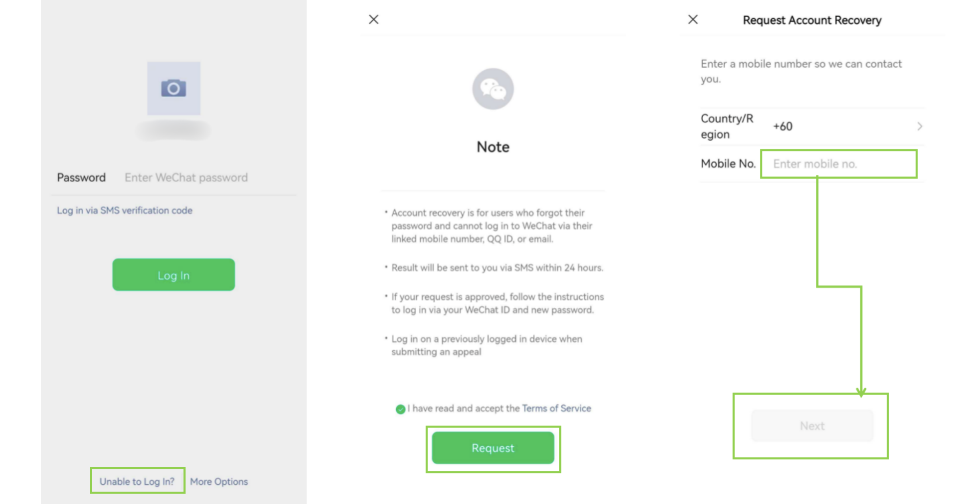Open More Options menu
980x504 pixels.
pyautogui.click(x=219, y=482)
